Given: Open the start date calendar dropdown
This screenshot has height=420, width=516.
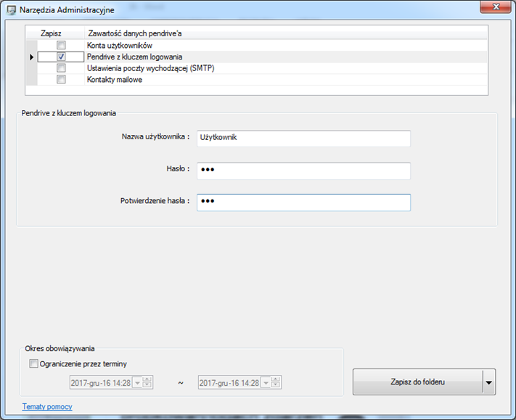Looking at the screenshot, I should 137,383.
